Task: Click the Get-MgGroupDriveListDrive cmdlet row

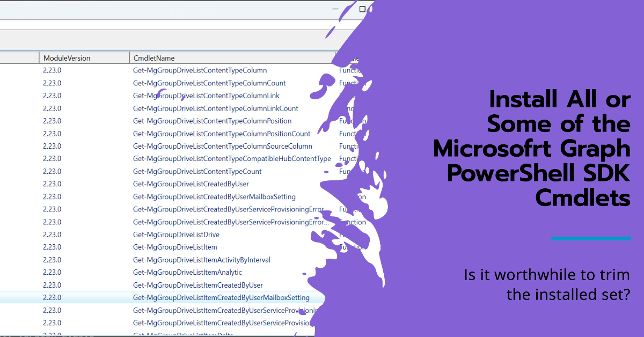Action: pyautogui.click(x=176, y=235)
